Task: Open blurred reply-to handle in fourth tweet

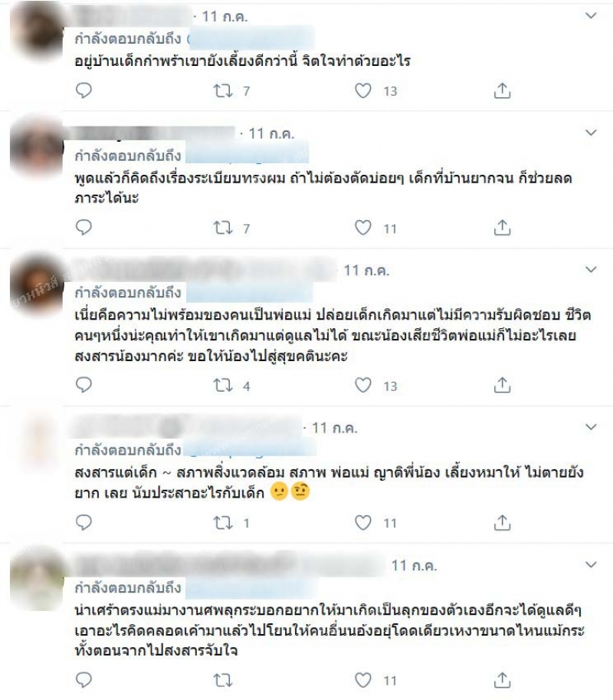Action: point(251,449)
